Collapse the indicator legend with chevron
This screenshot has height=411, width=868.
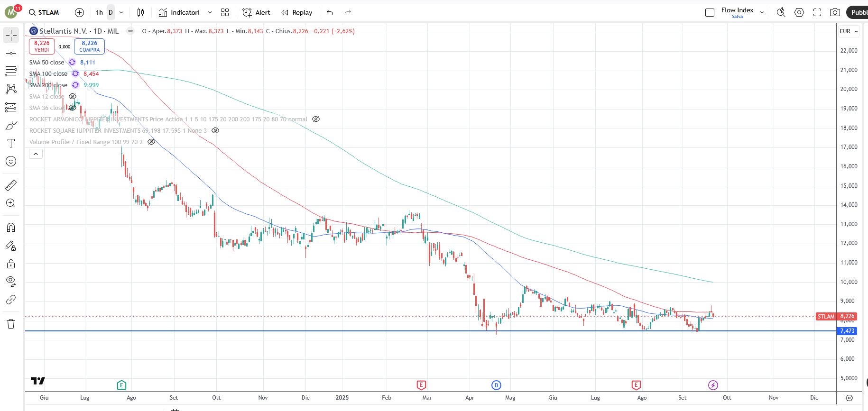coord(36,154)
